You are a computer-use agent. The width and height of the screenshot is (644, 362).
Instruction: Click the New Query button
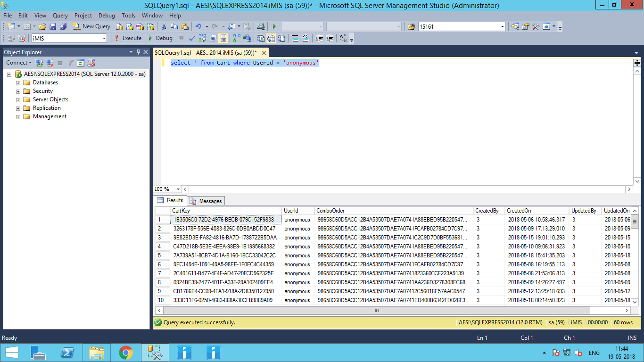pos(92,26)
